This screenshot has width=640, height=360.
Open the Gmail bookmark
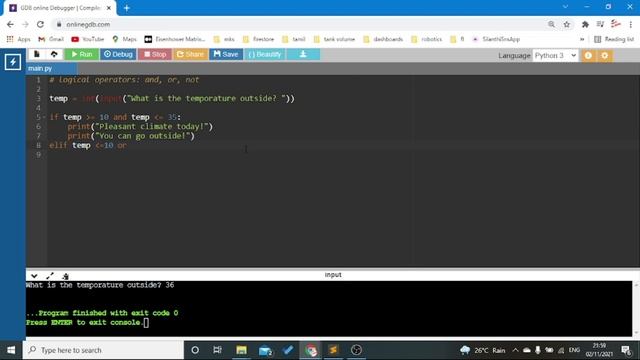(x=51, y=39)
